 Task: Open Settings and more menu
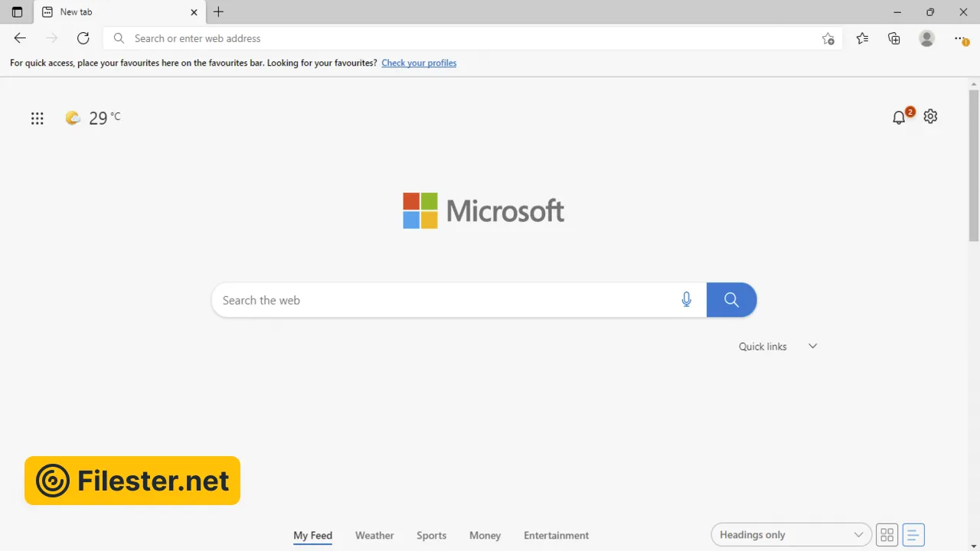pos(960,38)
